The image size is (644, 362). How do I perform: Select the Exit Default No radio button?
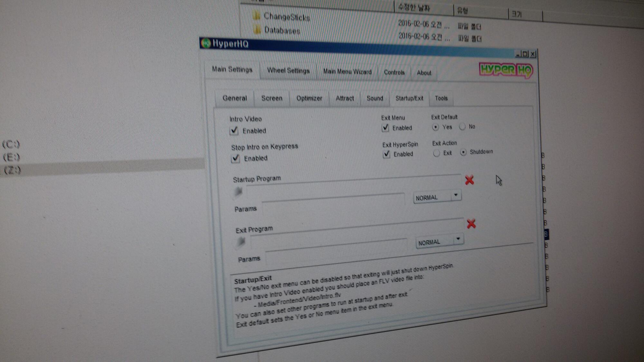(x=462, y=127)
